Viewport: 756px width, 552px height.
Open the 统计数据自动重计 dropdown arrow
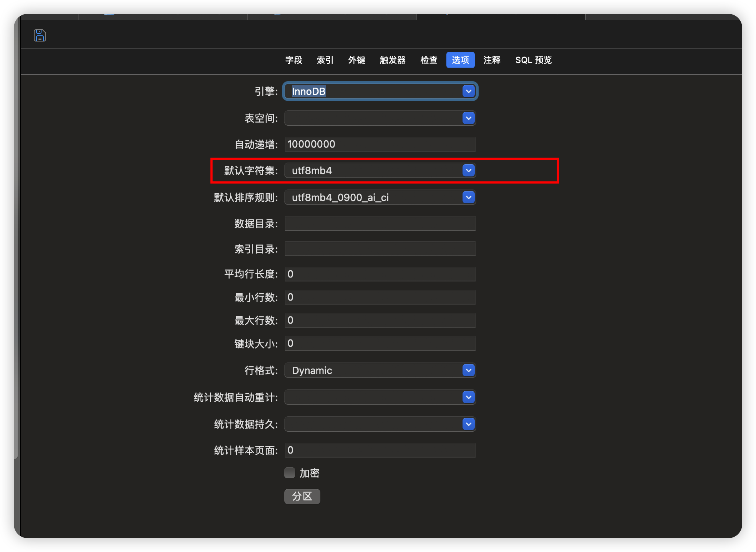point(468,397)
